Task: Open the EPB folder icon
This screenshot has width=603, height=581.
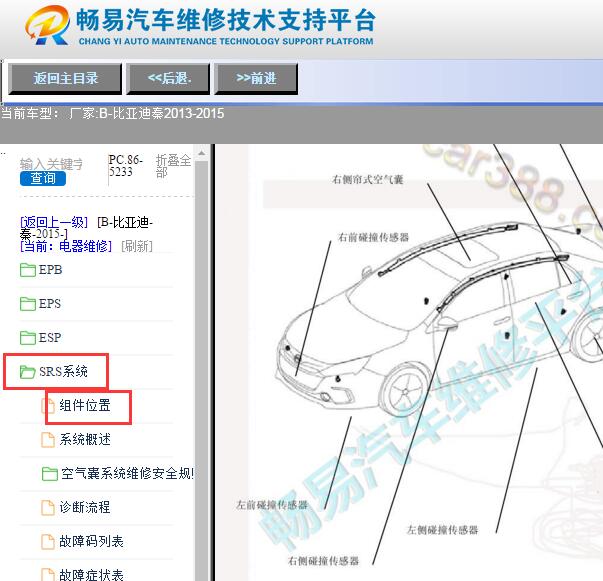Action: click(x=28, y=270)
